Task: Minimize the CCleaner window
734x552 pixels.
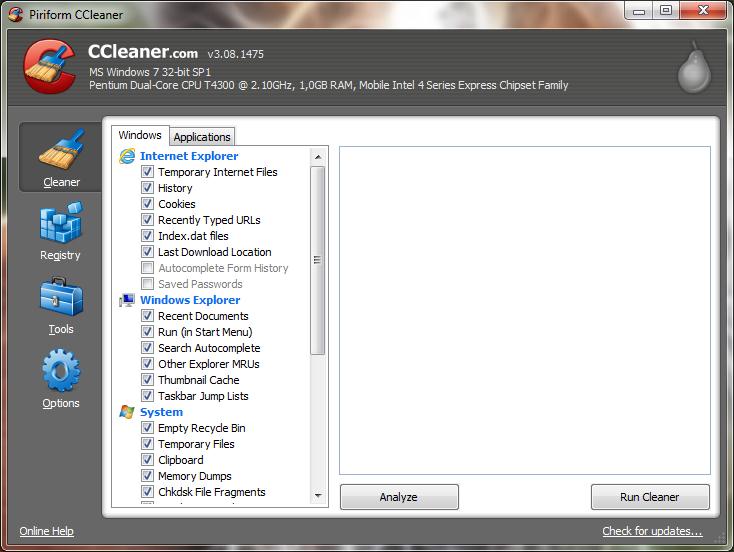Action: 639,11
